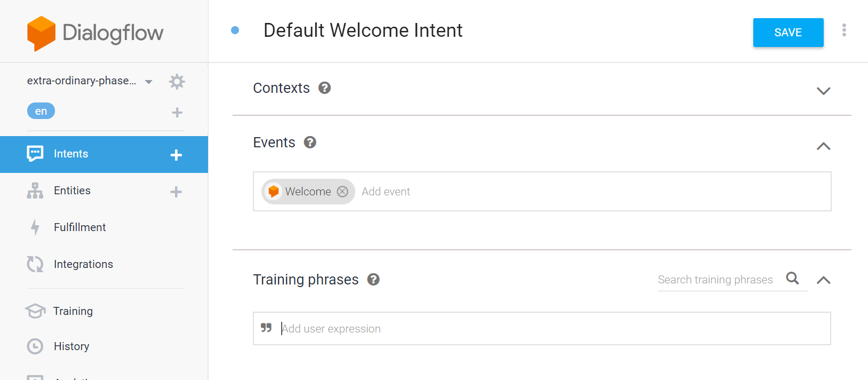Create new entity with plus icon
Viewport: 868px width, 380px height.
click(176, 192)
